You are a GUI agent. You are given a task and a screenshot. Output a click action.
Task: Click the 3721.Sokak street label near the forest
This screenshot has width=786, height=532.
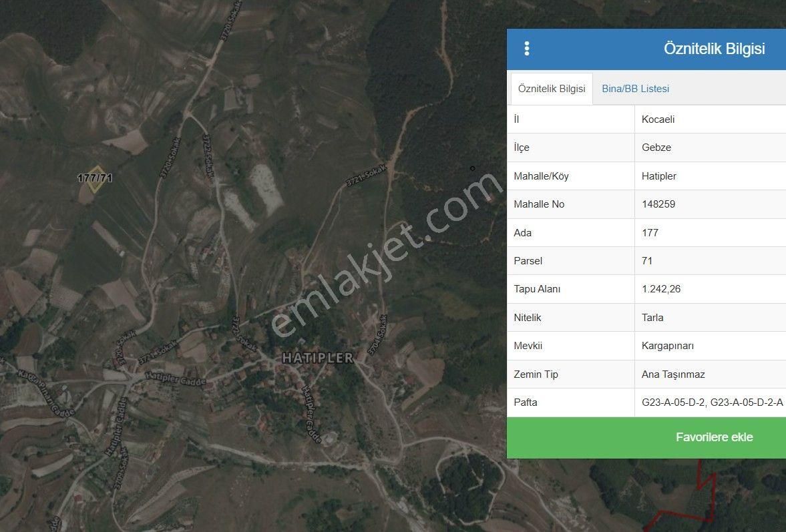[x=367, y=176]
